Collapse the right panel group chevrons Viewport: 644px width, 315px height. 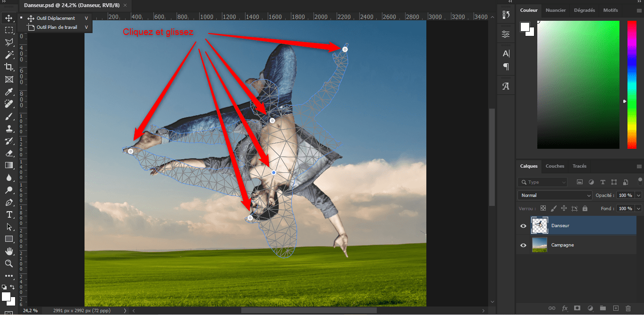(639, 2)
